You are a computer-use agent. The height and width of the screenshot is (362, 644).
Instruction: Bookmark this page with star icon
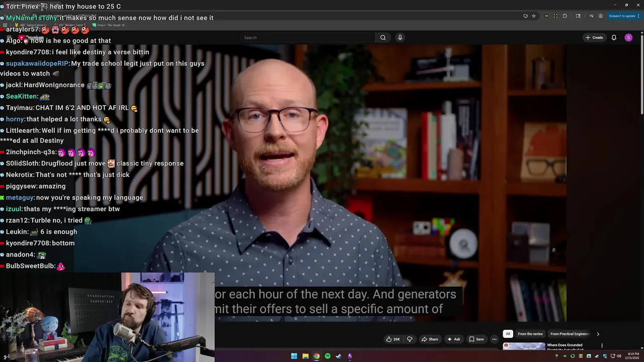pyautogui.click(x=534, y=16)
